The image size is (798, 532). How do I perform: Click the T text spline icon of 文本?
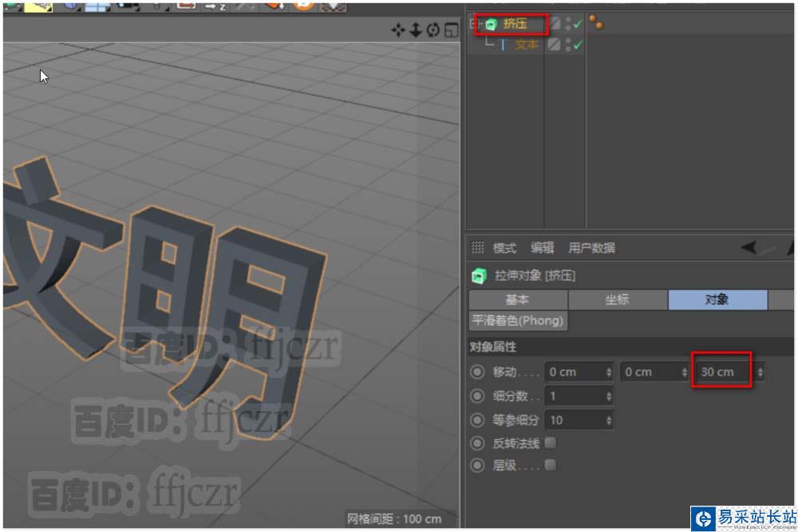click(503, 45)
